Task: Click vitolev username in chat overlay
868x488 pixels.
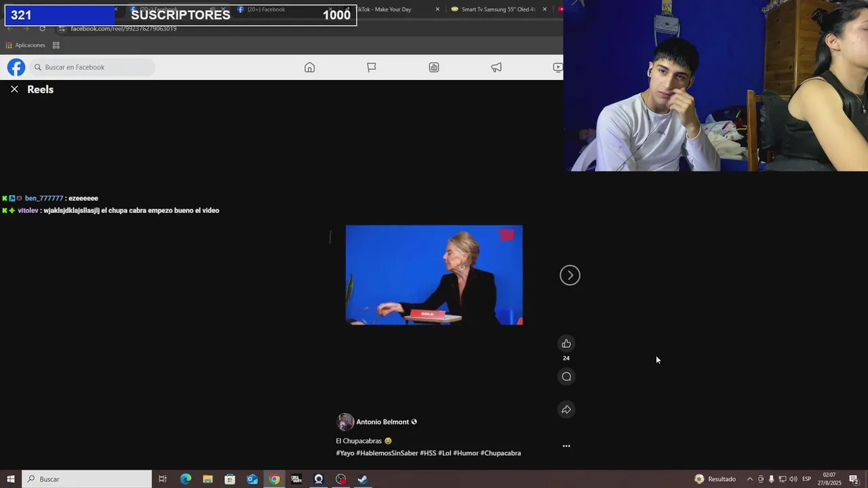Action: [28, 211]
